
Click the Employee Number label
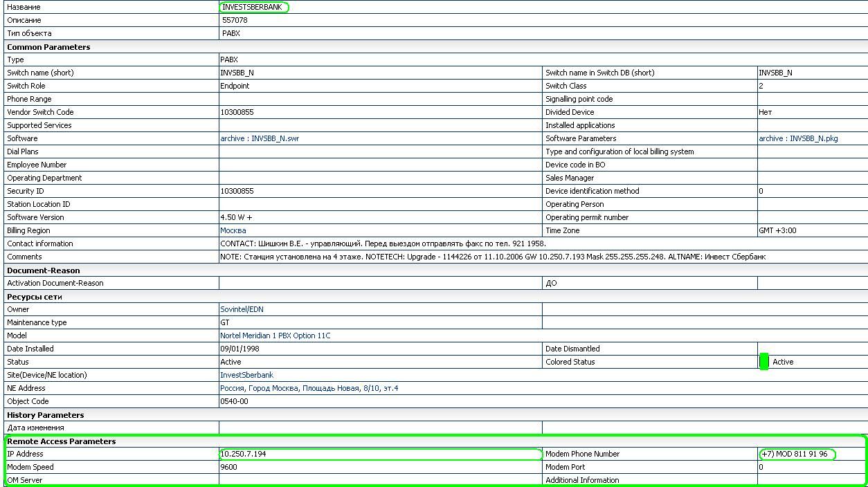pos(37,165)
